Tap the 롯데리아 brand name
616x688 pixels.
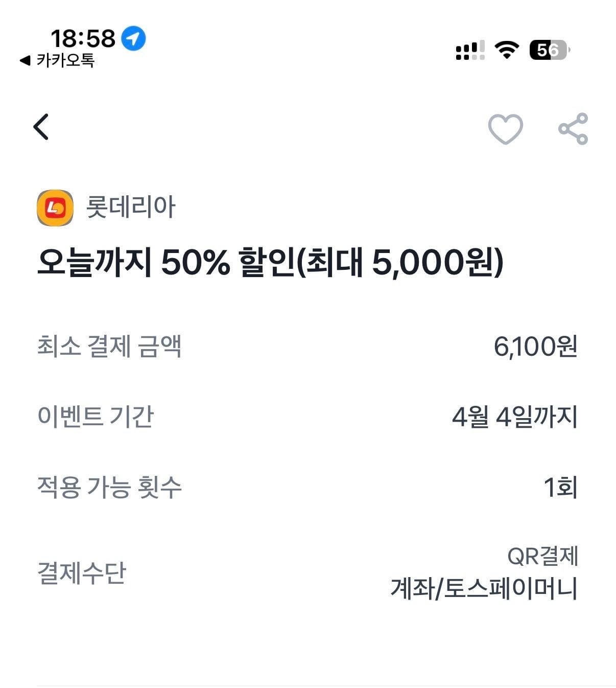click(x=131, y=207)
